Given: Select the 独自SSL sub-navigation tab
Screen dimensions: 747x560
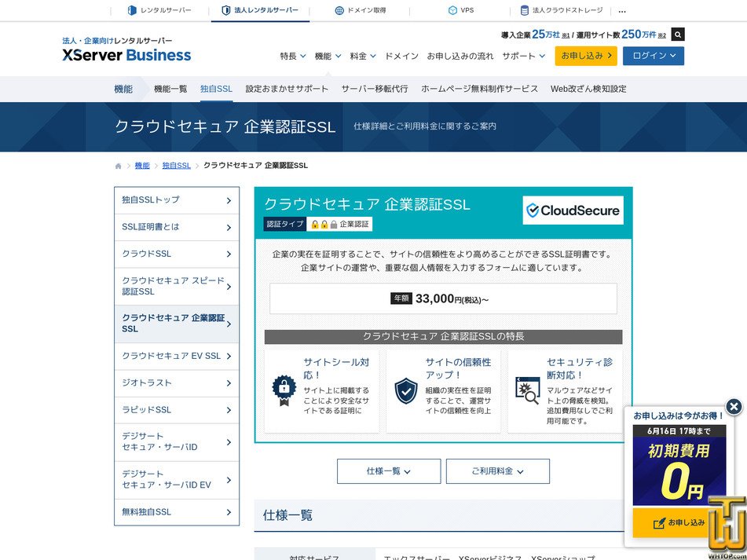Looking at the screenshot, I should point(216,89).
